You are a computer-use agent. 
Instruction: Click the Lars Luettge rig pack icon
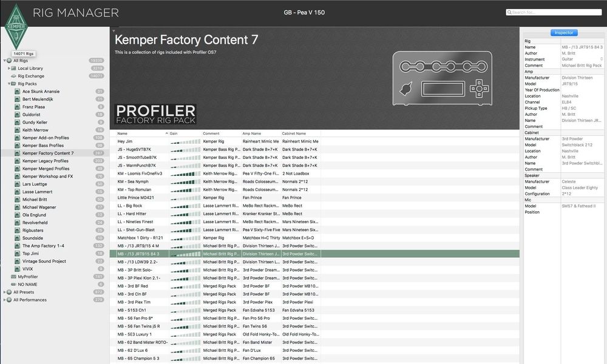[17, 184]
